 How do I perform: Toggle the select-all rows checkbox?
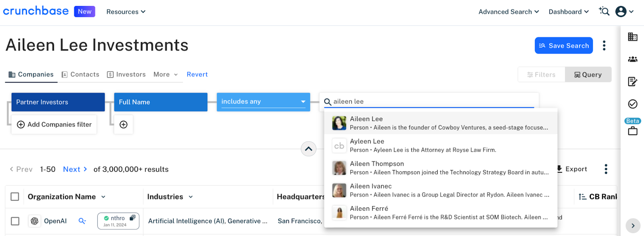pos(15,197)
